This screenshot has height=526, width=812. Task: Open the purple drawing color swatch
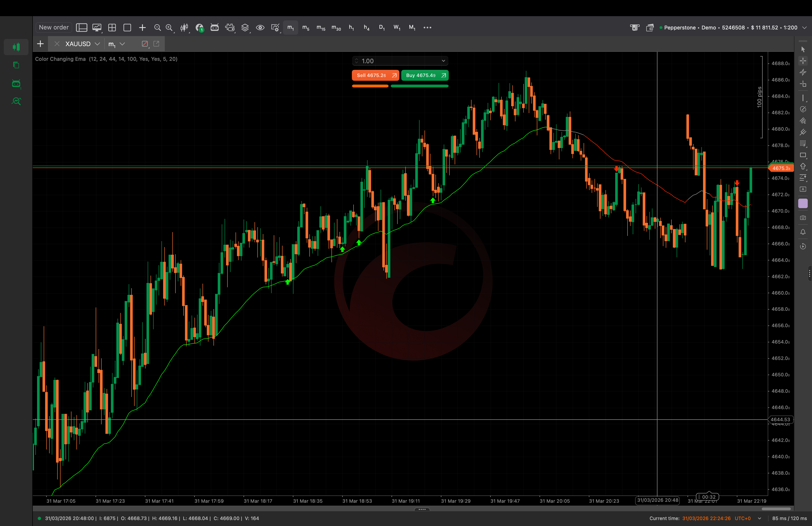pos(803,203)
